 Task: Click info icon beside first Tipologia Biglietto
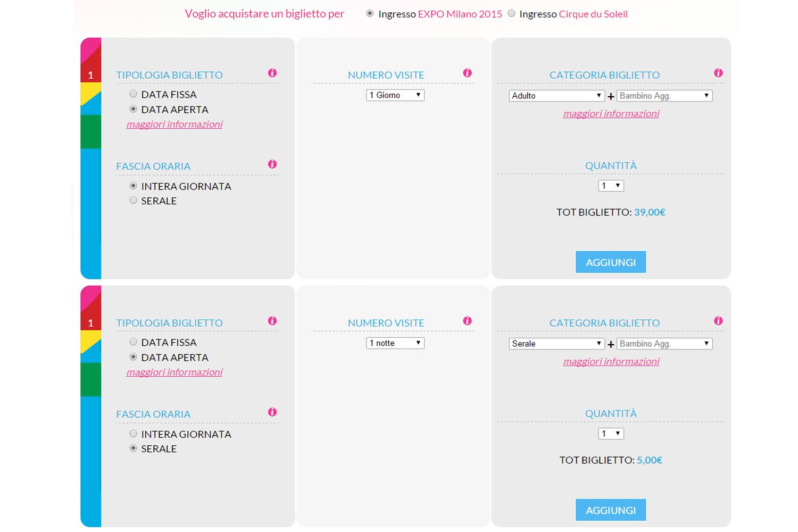pos(272,73)
